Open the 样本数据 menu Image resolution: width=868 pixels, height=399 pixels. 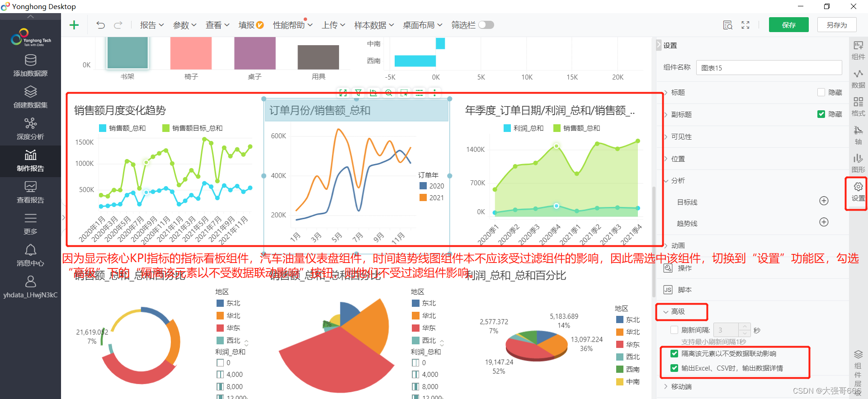[374, 25]
